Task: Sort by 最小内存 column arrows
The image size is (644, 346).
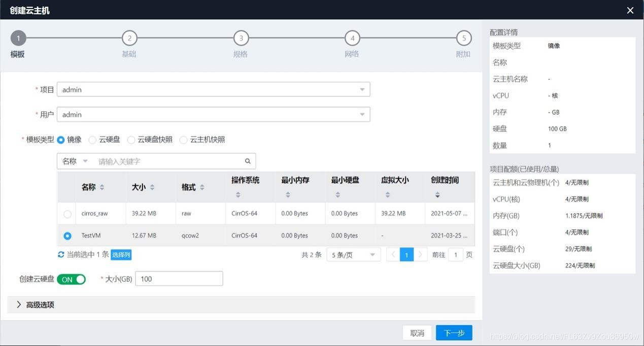Action: pyautogui.click(x=288, y=195)
